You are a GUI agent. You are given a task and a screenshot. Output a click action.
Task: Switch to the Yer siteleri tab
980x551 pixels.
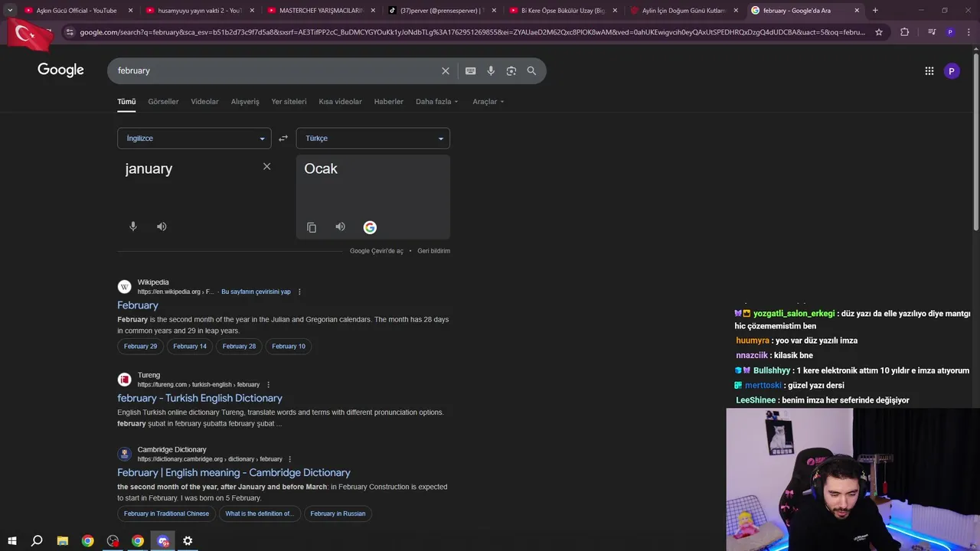click(289, 102)
